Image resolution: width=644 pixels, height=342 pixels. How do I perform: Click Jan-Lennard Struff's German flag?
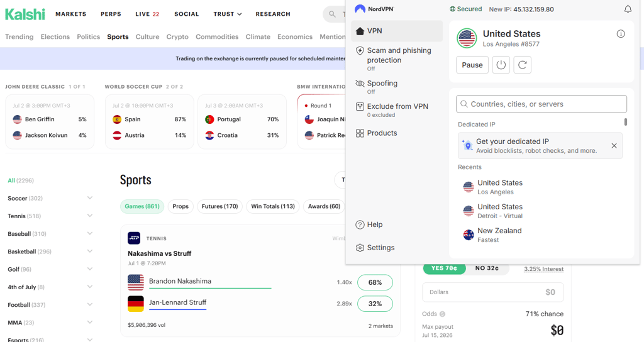136,304
